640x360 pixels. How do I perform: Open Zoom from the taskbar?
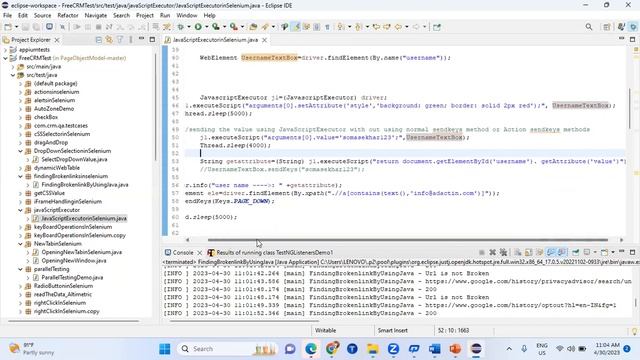click(393, 349)
